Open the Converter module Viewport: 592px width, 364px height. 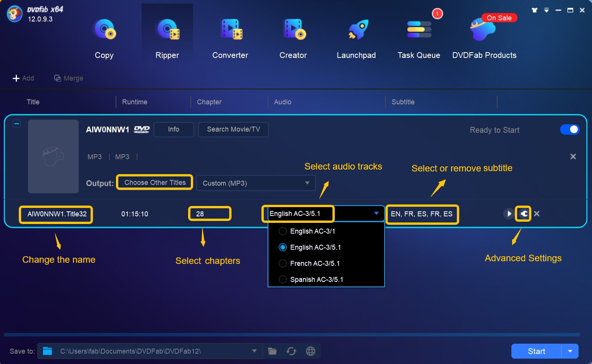[230, 38]
